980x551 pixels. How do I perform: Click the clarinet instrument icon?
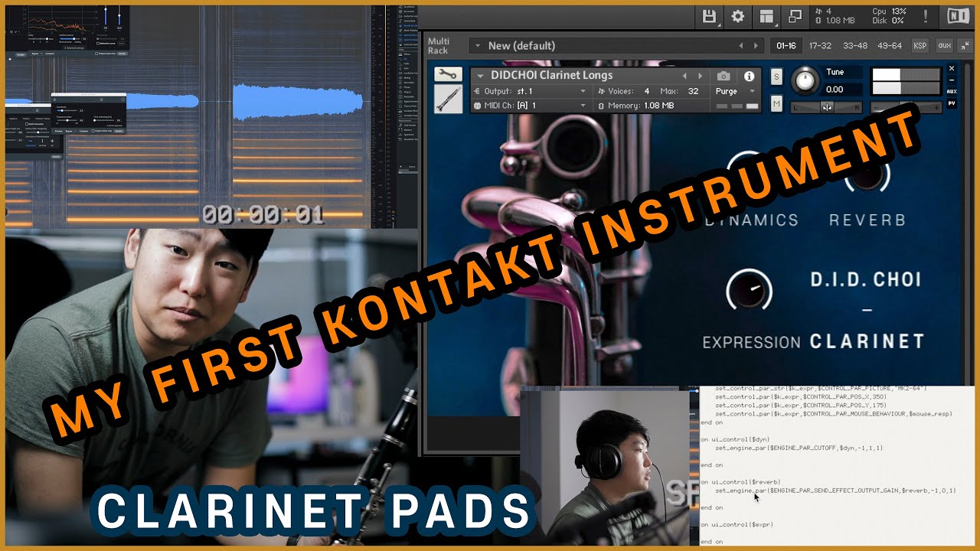(x=449, y=99)
